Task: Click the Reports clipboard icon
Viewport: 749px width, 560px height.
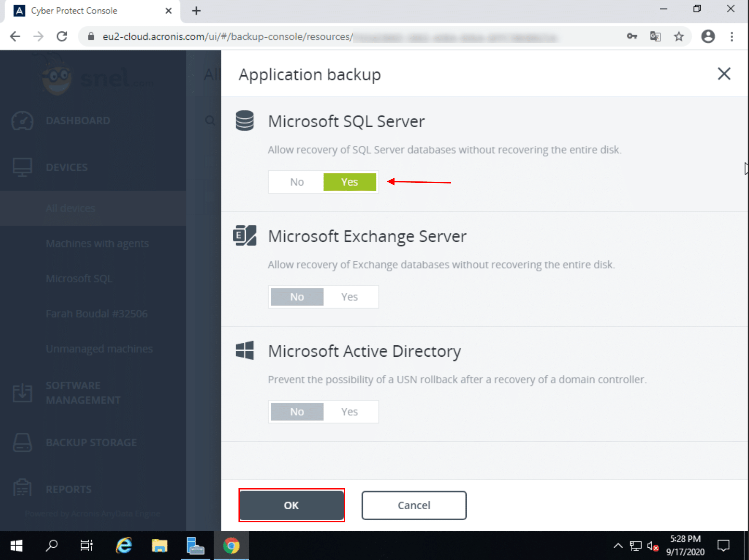Action: (x=22, y=488)
